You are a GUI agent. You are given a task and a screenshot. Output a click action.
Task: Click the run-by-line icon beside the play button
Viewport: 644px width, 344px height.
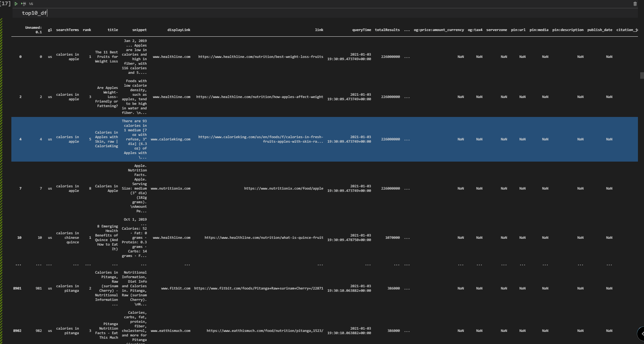tap(23, 4)
